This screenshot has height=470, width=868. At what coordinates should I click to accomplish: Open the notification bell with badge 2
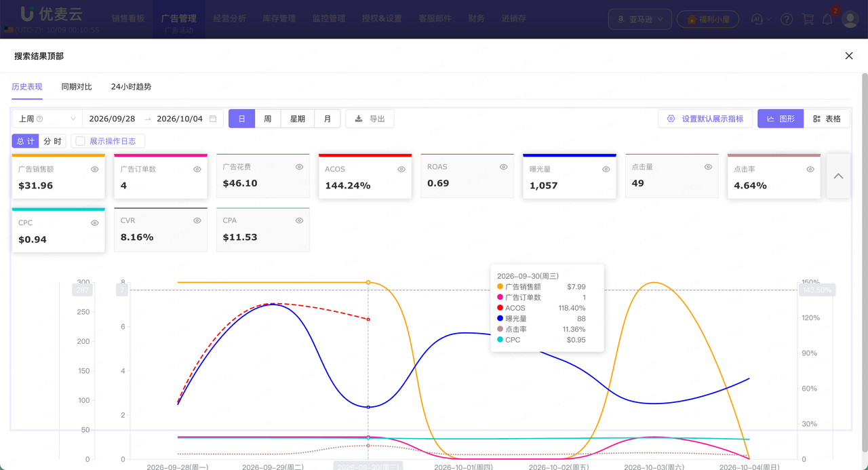click(827, 20)
